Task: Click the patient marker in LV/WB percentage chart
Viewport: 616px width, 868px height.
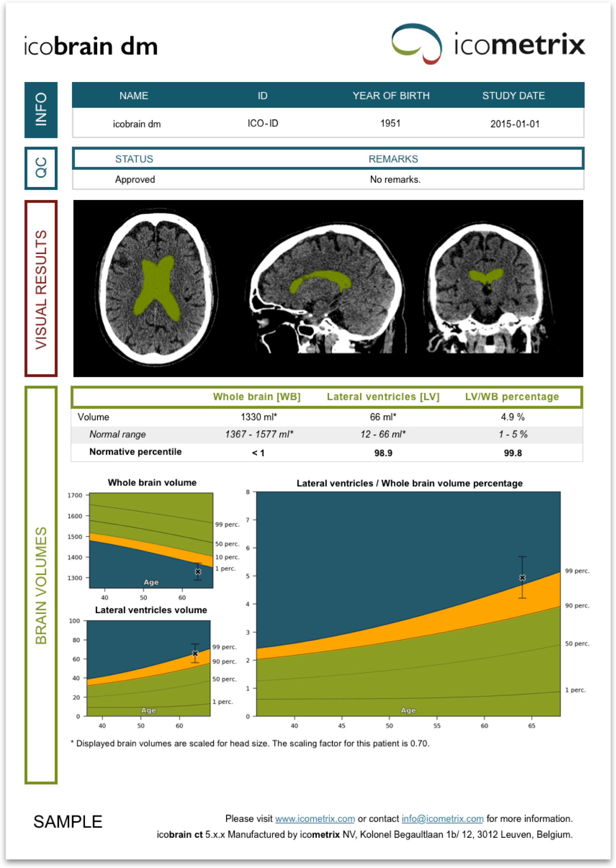Action: 522,578
